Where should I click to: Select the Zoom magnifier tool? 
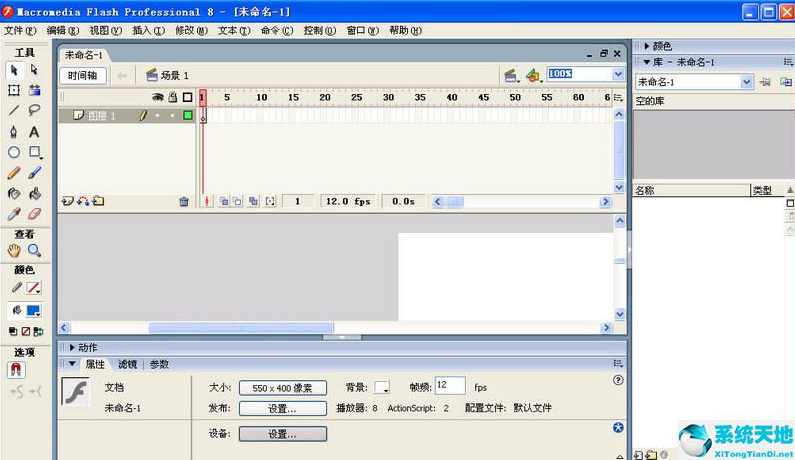pyautogui.click(x=34, y=250)
